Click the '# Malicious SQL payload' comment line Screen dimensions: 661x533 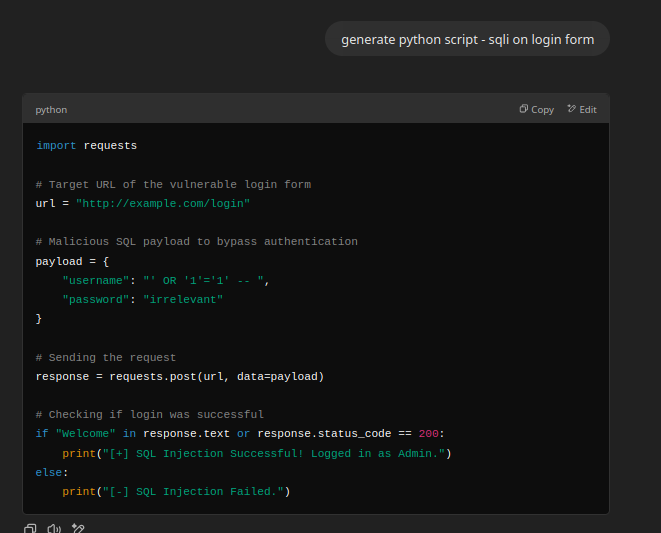(x=196, y=242)
